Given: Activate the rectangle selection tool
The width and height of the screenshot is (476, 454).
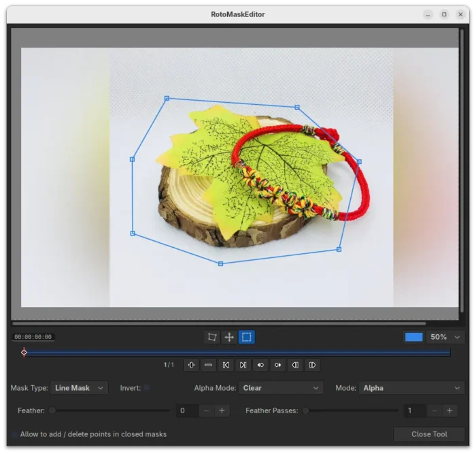Looking at the screenshot, I should [246, 337].
